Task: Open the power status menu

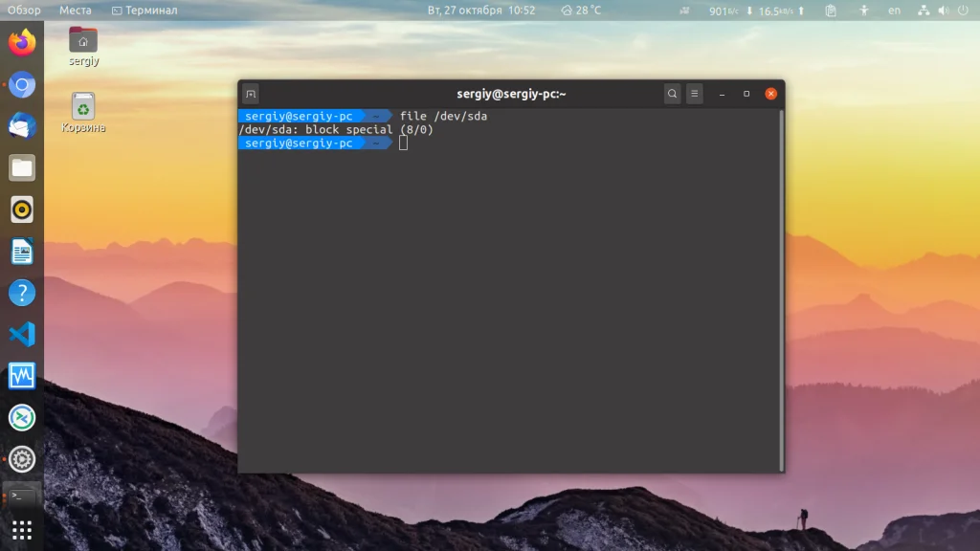Action: (961, 10)
